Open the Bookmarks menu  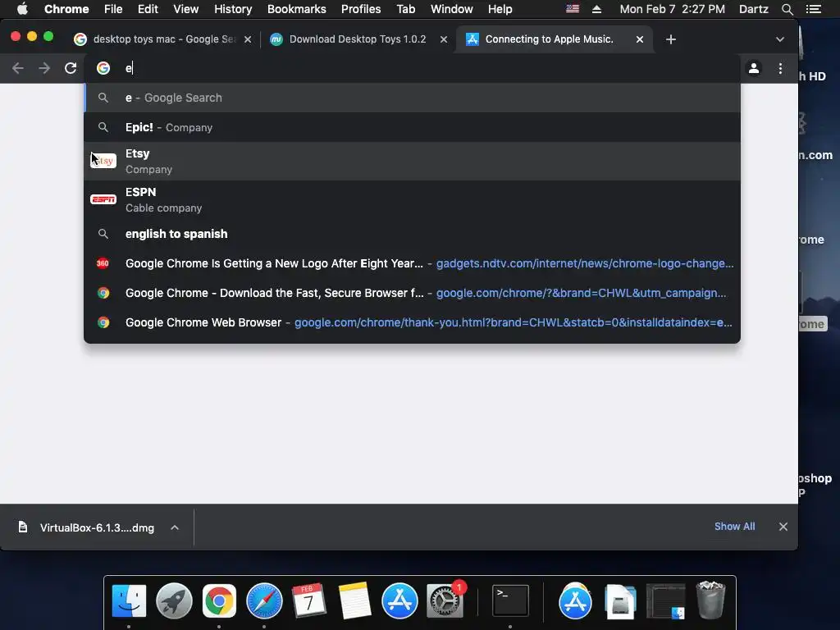[297, 9]
